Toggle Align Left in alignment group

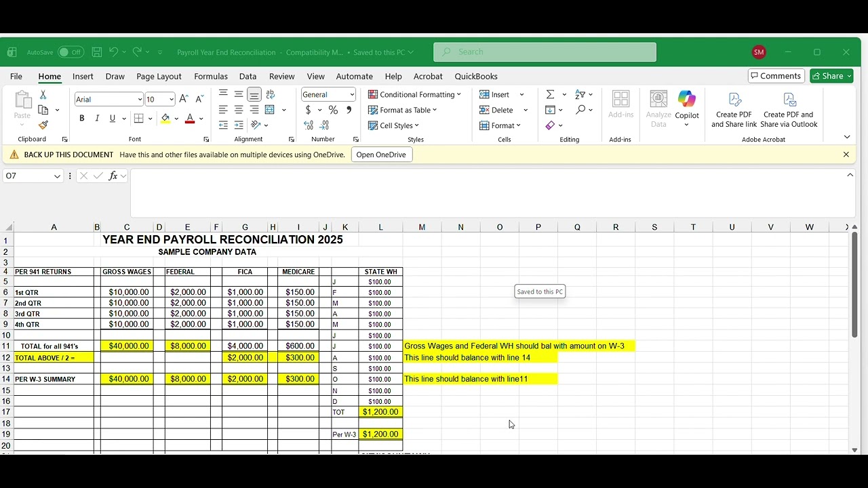coord(223,110)
